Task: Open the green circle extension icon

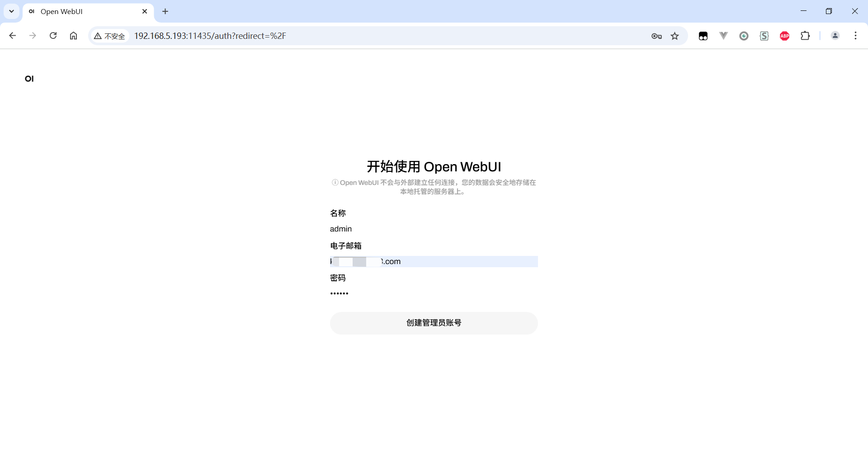Action: point(744,36)
